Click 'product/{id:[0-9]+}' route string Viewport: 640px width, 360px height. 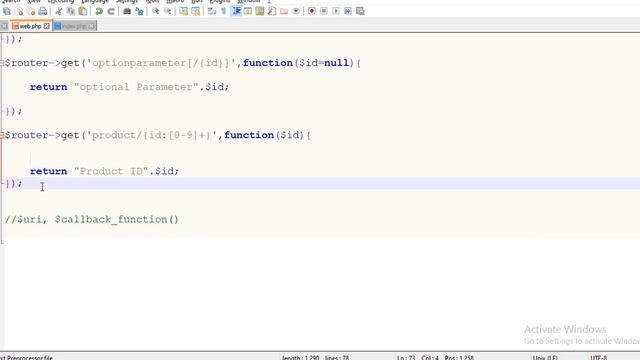click(x=152, y=135)
